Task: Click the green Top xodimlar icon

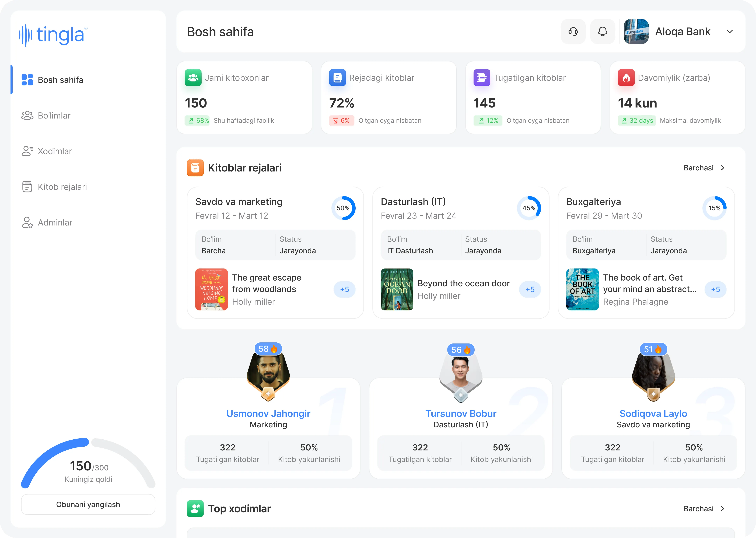Action: pos(195,508)
